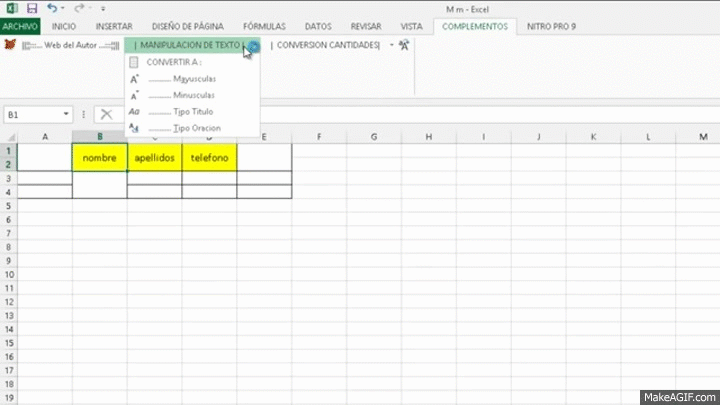This screenshot has height=405, width=720.
Task: Click the Select All corner triangle
Action: click(x=10, y=137)
